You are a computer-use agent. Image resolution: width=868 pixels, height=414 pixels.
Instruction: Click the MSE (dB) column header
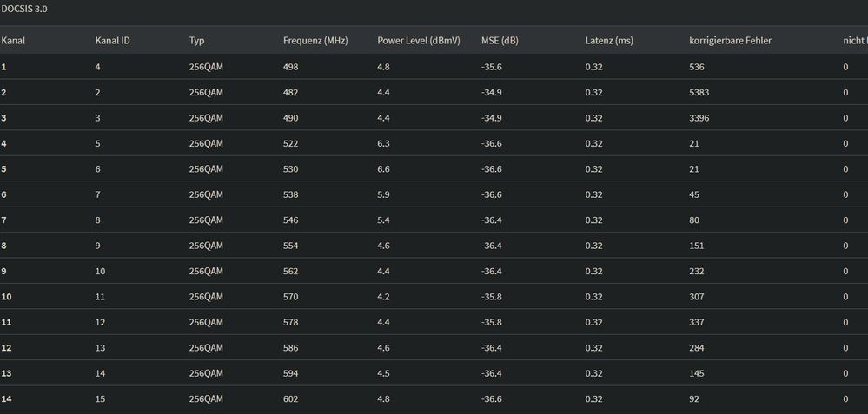[x=500, y=40]
